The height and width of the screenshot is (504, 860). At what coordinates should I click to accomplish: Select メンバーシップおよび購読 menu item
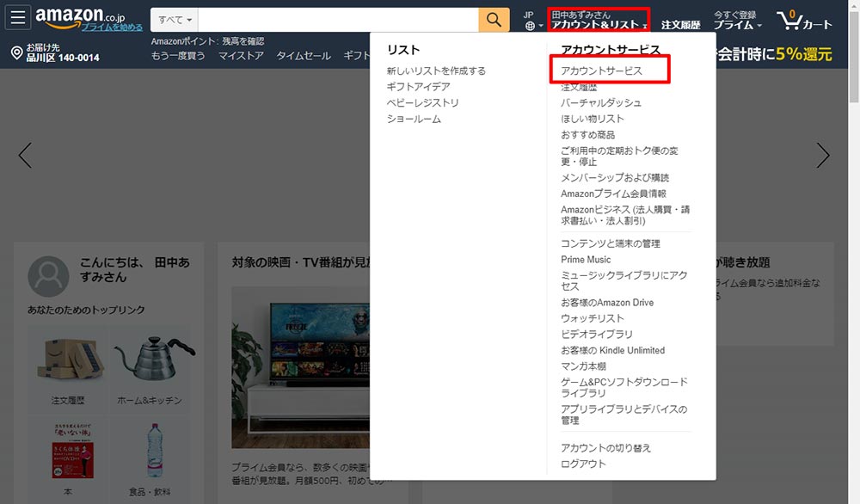(614, 177)
